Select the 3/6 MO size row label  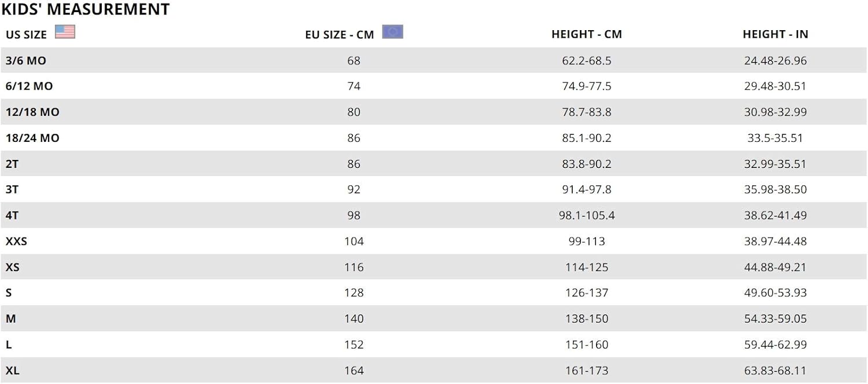tap(25, 61)
